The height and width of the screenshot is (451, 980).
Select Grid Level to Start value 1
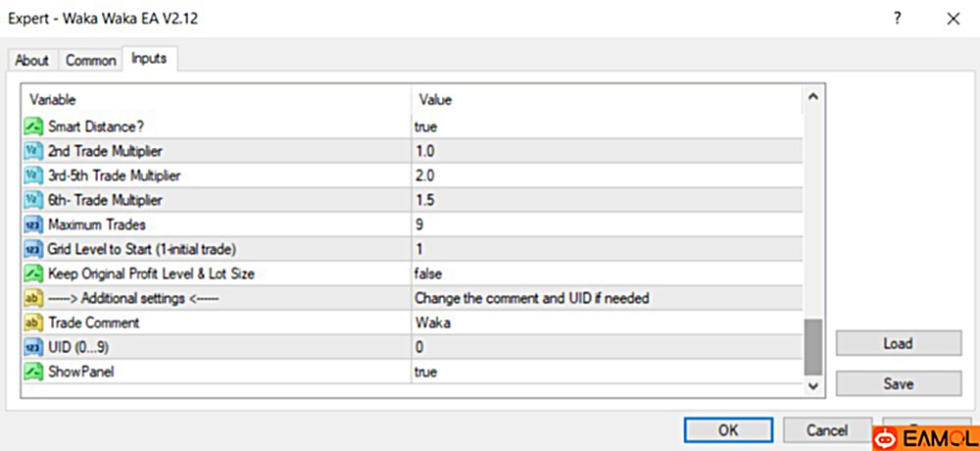418,249
